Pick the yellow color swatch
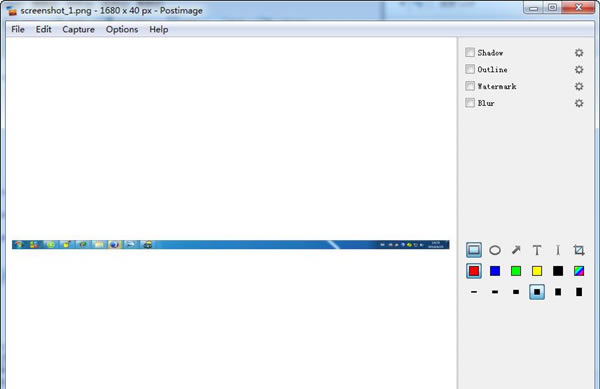This screenshot has height=389, width=600. pos(537,271)
